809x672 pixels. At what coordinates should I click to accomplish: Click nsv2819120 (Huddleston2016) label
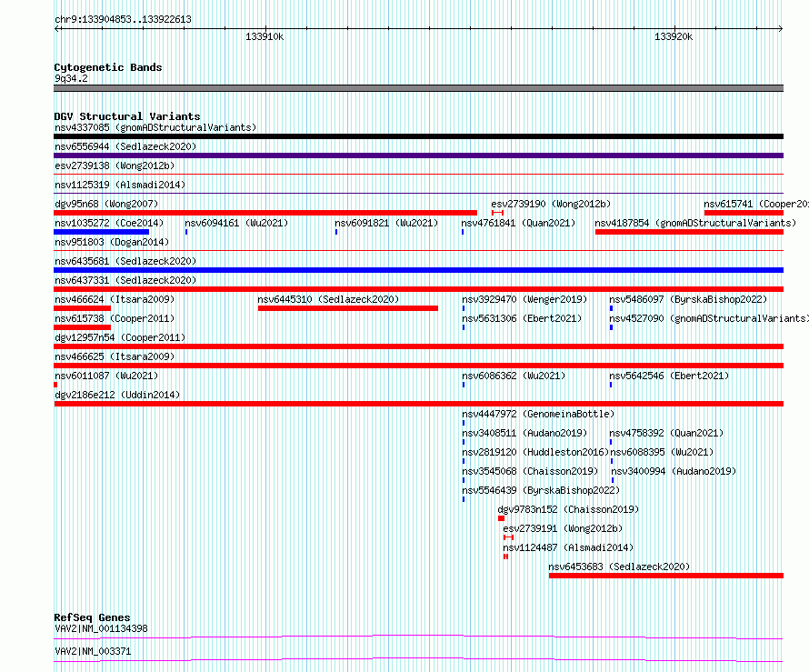(535, 452)
